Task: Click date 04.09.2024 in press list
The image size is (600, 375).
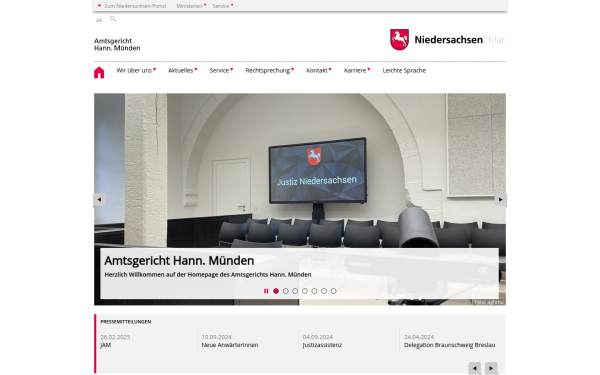Action: tap(318, 337)
